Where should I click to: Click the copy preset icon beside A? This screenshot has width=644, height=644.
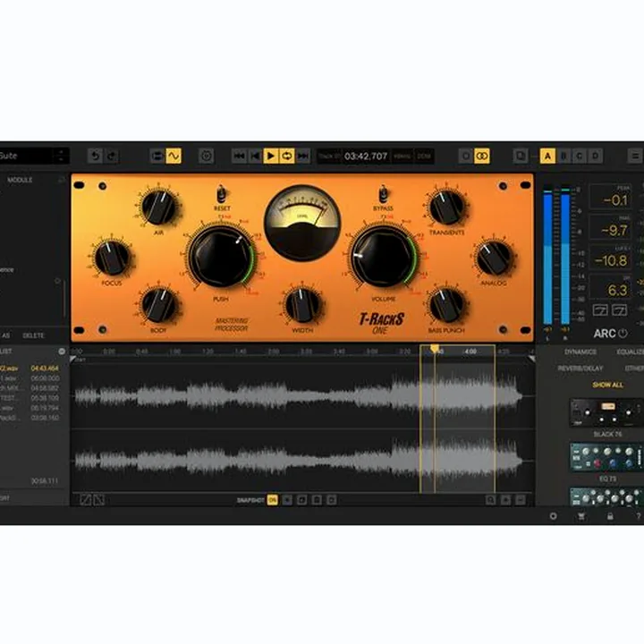tap(521, 156)
